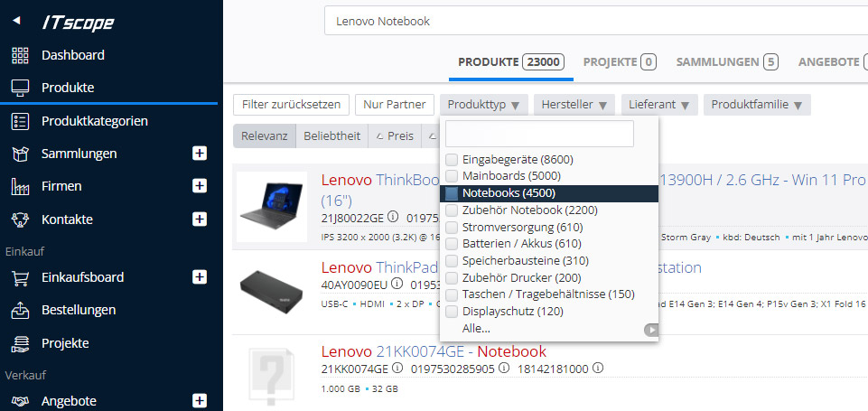
Task: Switch to the SAMMLUNGEN tab
Action: [727, 62]
